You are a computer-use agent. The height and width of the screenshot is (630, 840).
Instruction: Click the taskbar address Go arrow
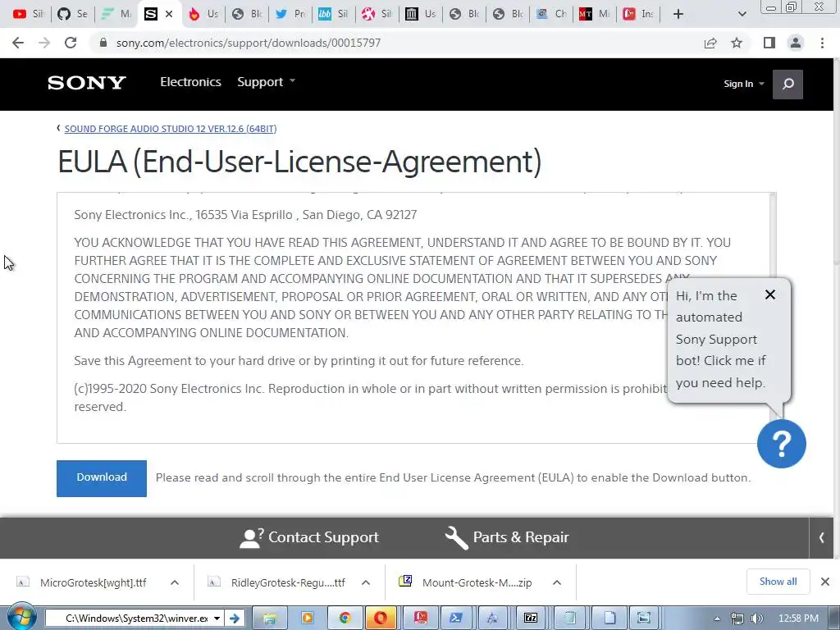(x=234, y=619)
